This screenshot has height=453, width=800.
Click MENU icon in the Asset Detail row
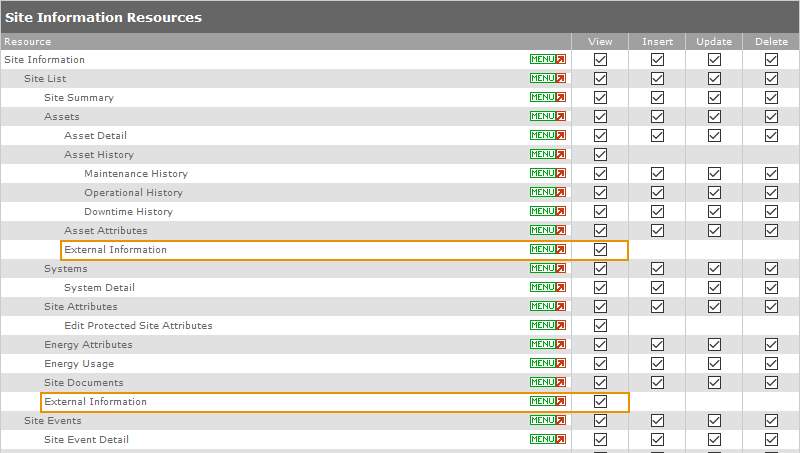547,136
